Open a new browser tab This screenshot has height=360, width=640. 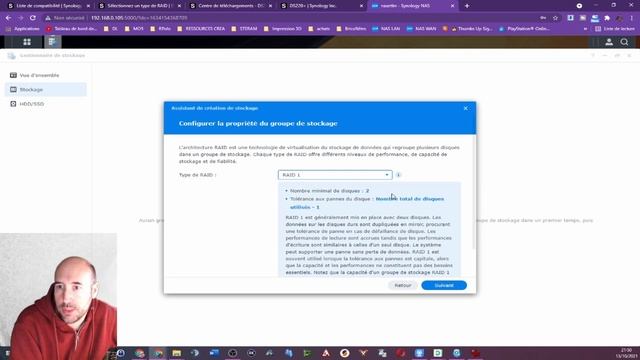tap(467, 6)
